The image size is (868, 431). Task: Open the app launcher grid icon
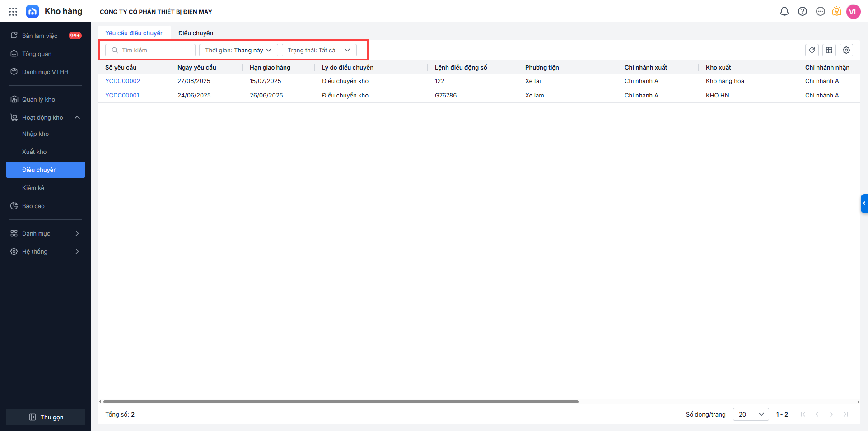(x=13, y=12)
